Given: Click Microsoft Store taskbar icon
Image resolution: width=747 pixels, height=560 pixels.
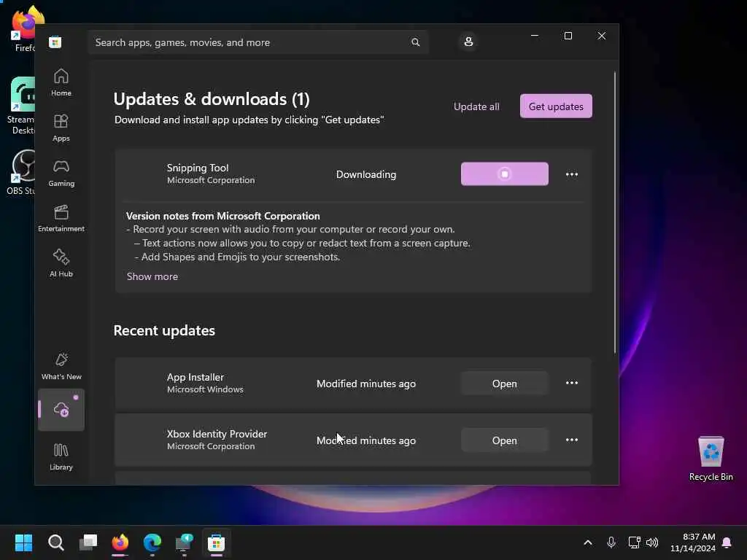Looking at the screenshot, I should (216, 542).
